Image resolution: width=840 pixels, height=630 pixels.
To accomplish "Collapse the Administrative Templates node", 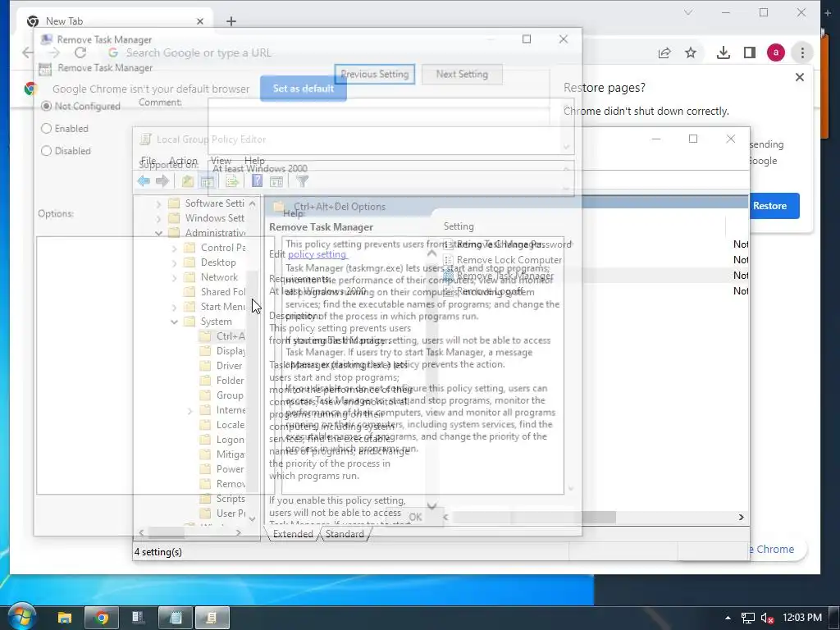I will [158, 233].
